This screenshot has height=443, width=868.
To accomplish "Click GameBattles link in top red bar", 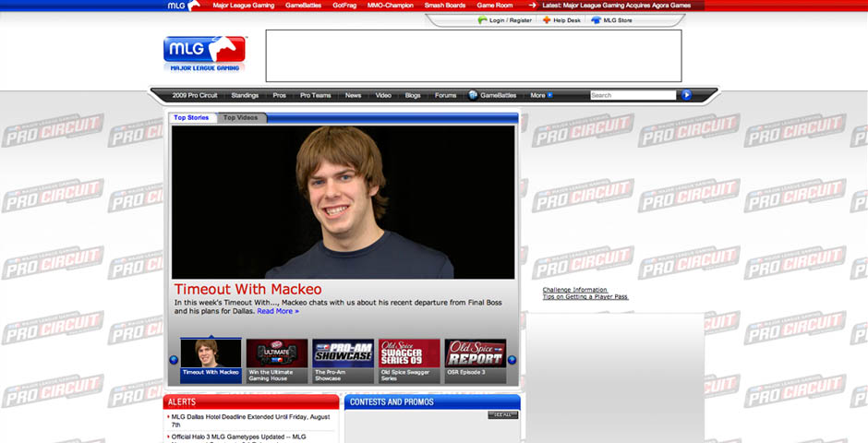I will pos(304,6).
